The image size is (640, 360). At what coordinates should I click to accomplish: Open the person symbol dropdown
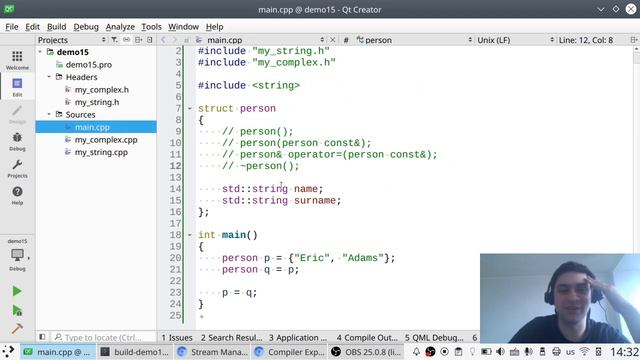point(415,40)
